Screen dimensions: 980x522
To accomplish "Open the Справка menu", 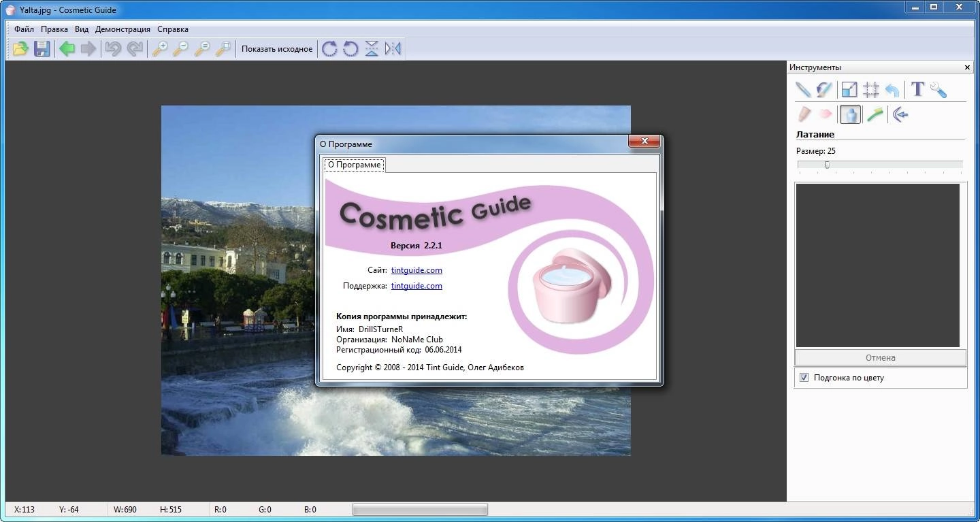I will (x=173, y=29).
